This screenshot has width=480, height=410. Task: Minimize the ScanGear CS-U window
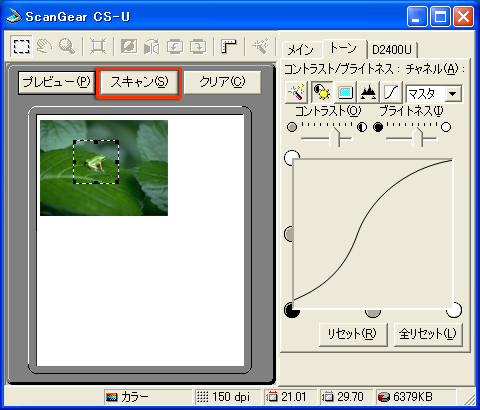point(417,17)
